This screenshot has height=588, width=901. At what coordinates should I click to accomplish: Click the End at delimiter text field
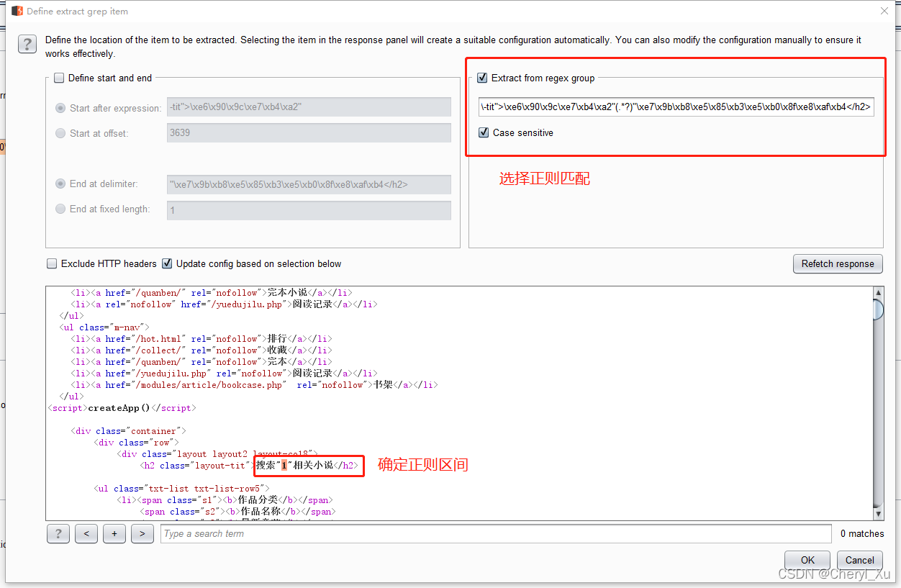coord(309,184)
